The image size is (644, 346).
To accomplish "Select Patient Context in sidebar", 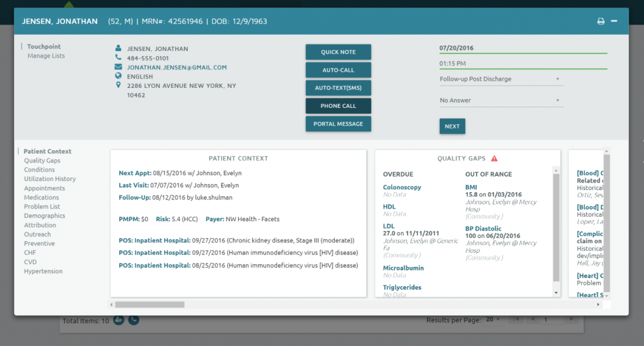I will coord(47,151).
